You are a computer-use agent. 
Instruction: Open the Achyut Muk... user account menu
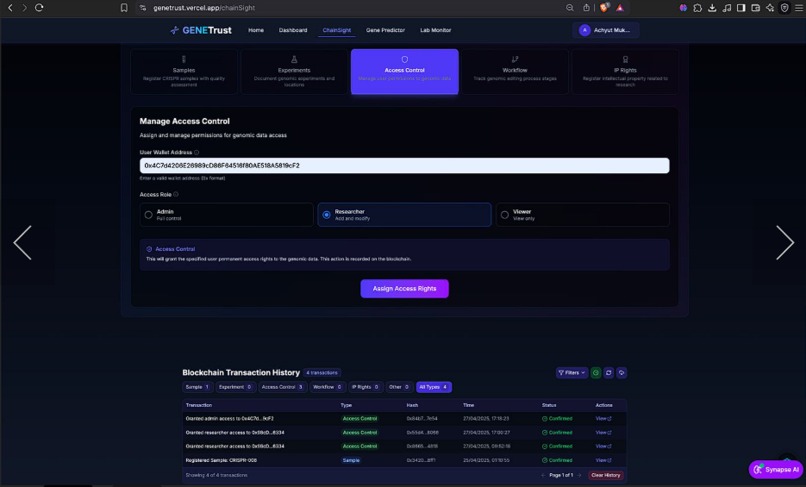(606, 30)
